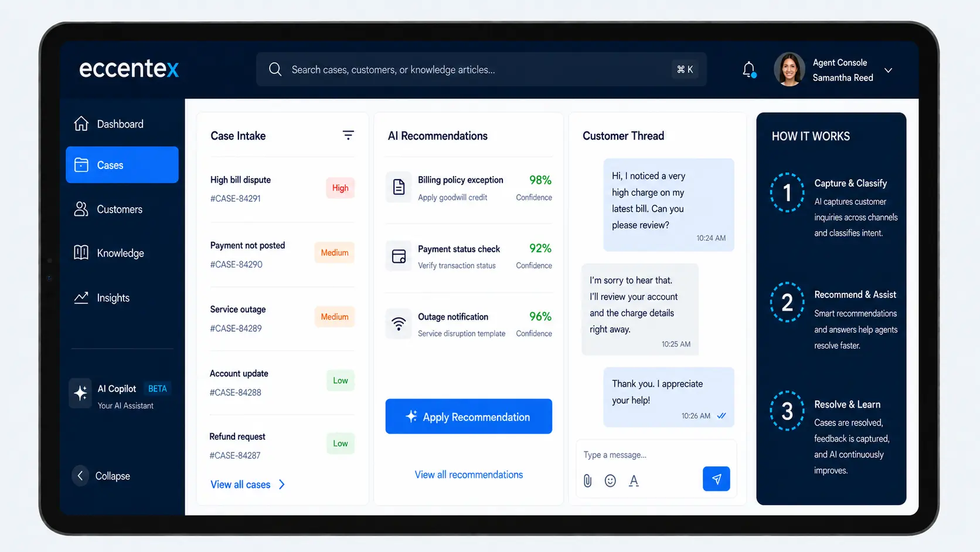Open the Insights section
The height and width of the screenshot is (552, 980).
(x=122, y=297)
